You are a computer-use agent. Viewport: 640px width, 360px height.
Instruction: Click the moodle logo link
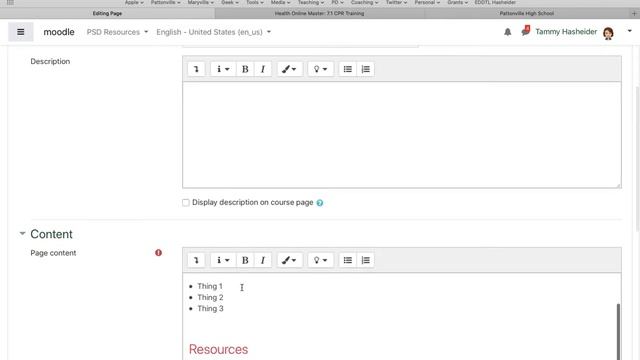click(59, 32)
